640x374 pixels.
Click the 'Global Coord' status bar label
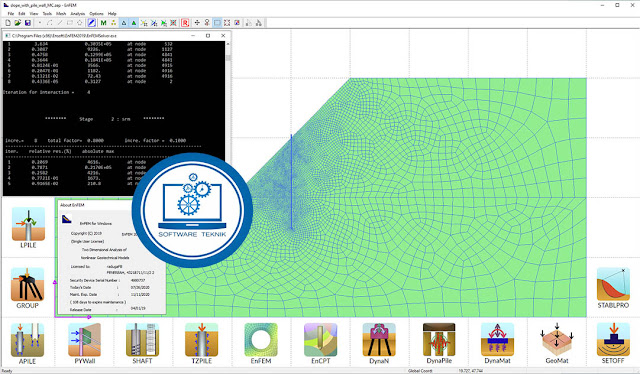420,371
